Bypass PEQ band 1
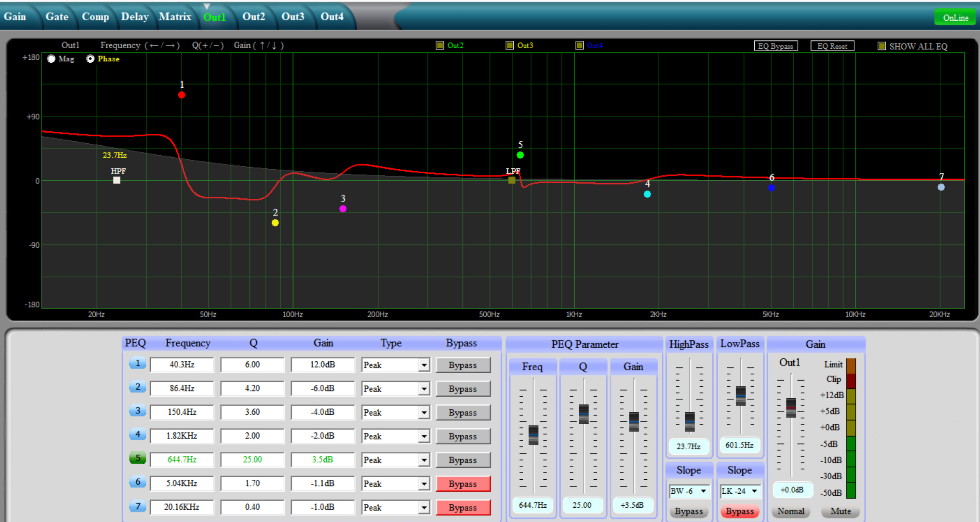 [x=463, y=365]
